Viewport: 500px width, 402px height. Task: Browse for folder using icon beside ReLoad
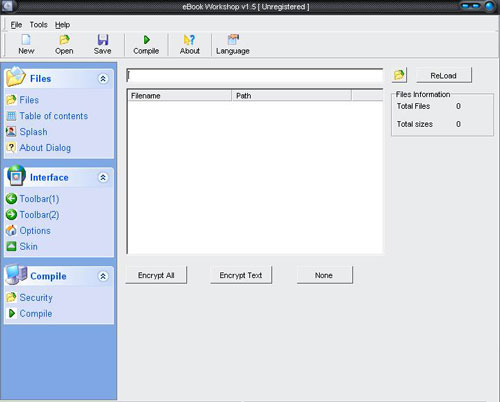399,75
